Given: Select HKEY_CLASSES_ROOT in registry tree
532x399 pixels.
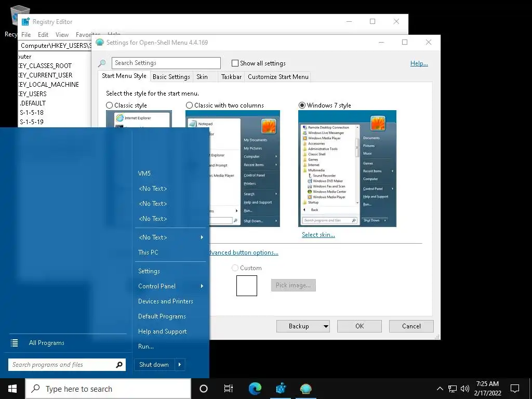Looking at the screenshot, I should (x=46, y=66).
